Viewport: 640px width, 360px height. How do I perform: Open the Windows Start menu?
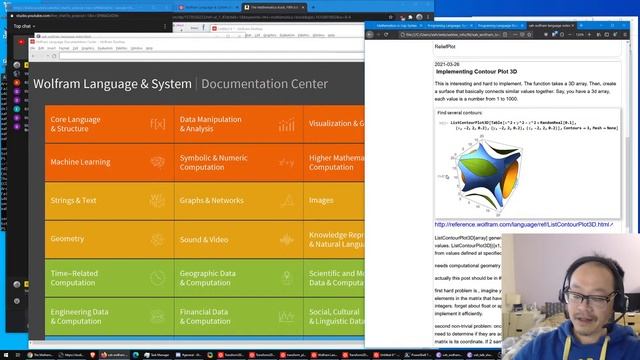6,355
